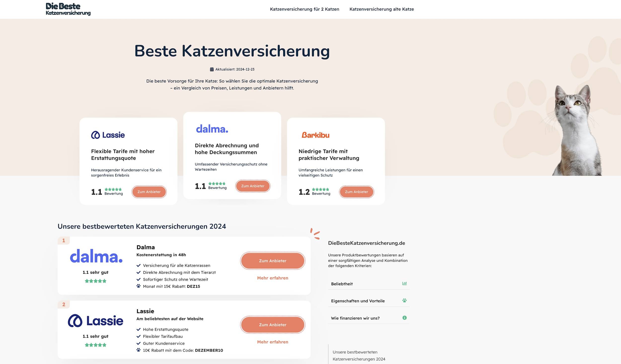621x364 pixels.
Task: Click checkmark beside Hohe Erstattungsquote
Action: pos(138,329)
